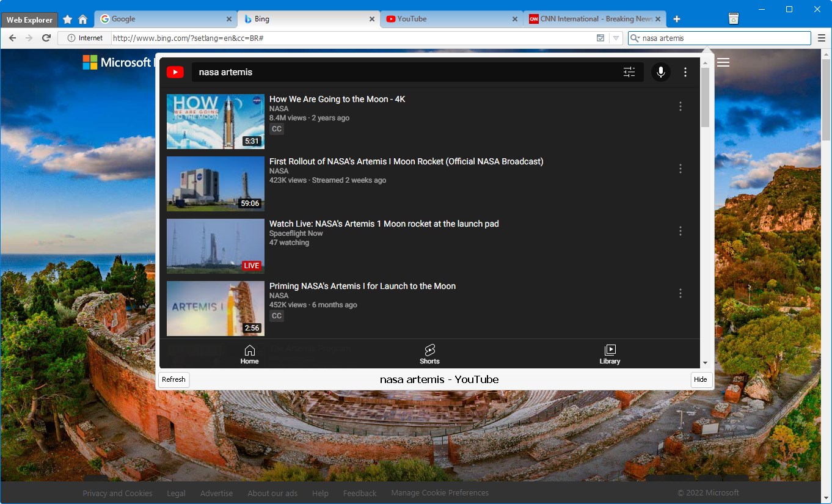This screenshot has height=504, width=832.
Task: Click the browser Forward arrow
Action: pyautogui.click(x=29, y=38)
